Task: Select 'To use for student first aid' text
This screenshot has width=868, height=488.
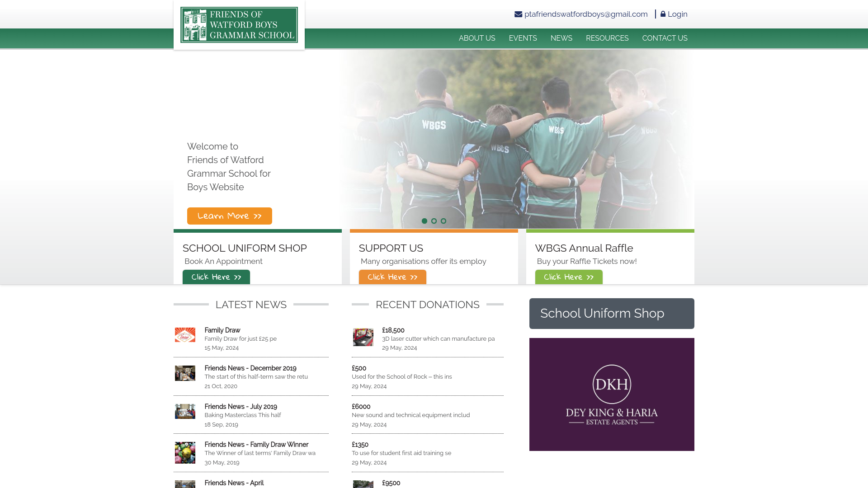Action: 401,453
